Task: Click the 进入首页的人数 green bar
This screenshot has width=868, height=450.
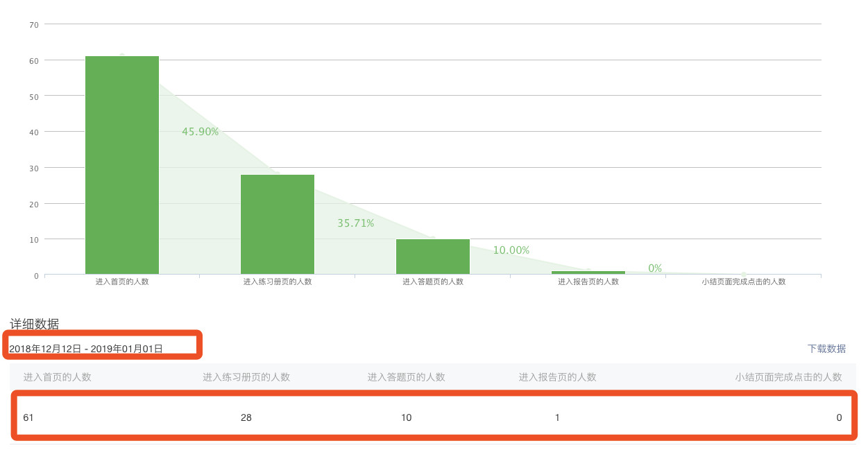Action: coord(122,165)
